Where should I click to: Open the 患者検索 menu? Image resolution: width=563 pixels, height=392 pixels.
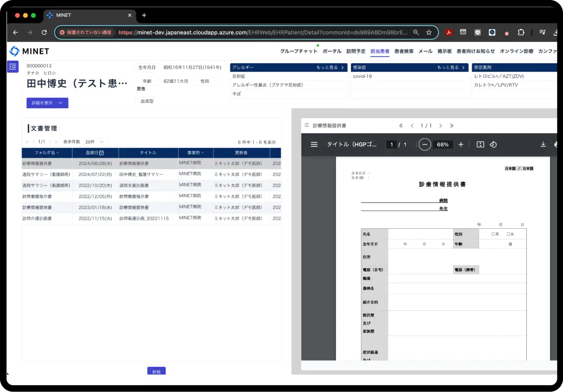[x=404, y=51]
